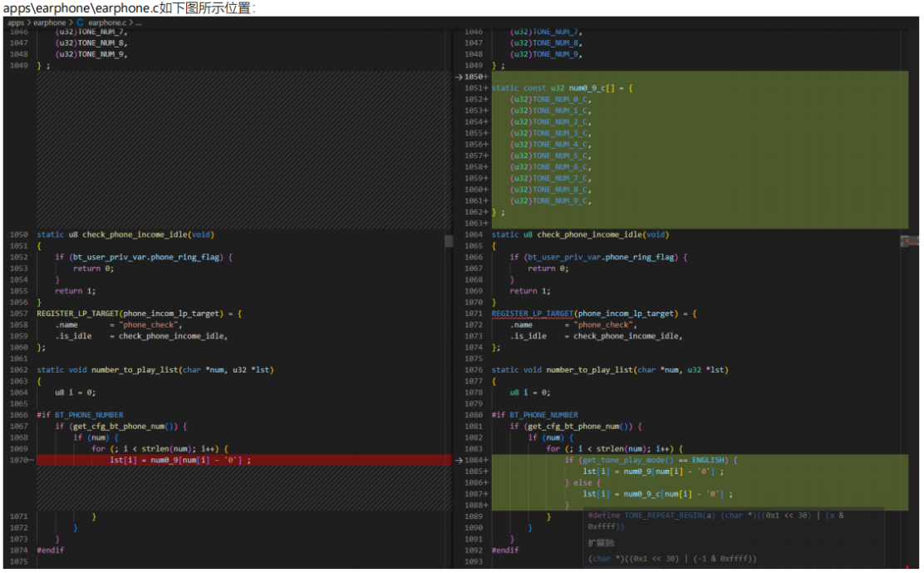Click line number 1076 in the right pane gutter
This screenshot has width=924, height=573.
[474, 370]
